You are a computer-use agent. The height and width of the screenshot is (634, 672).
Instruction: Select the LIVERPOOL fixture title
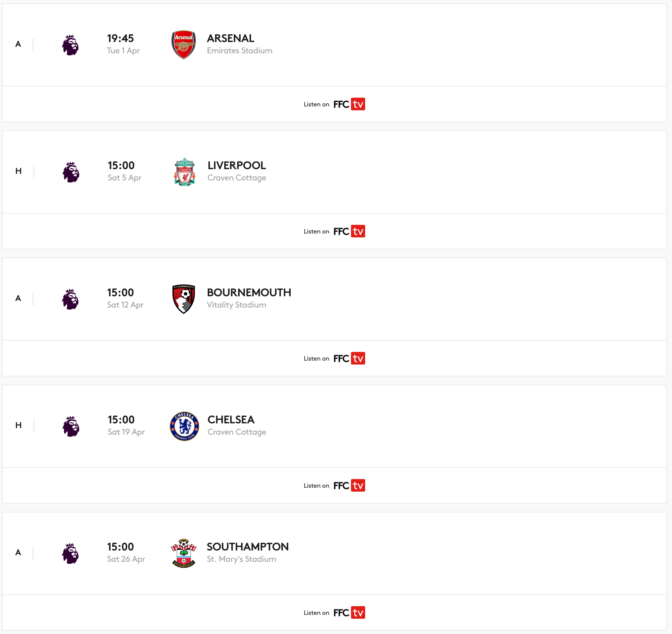(237, 165)
